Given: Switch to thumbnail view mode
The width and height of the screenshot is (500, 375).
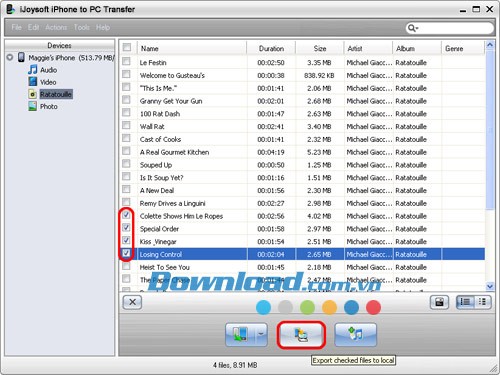Looking at the screenshot, I should point(482,302).
